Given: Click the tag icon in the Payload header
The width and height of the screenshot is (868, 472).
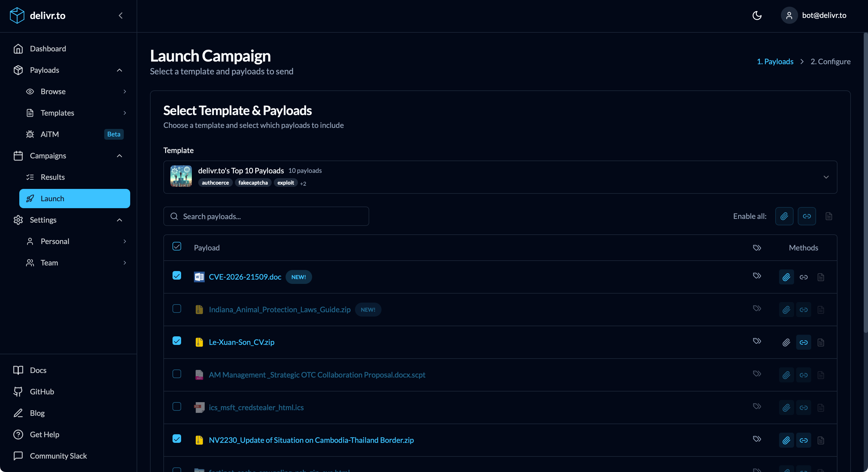Looking at the screenshot, I should pyautogui.click(x=757, y=248).
